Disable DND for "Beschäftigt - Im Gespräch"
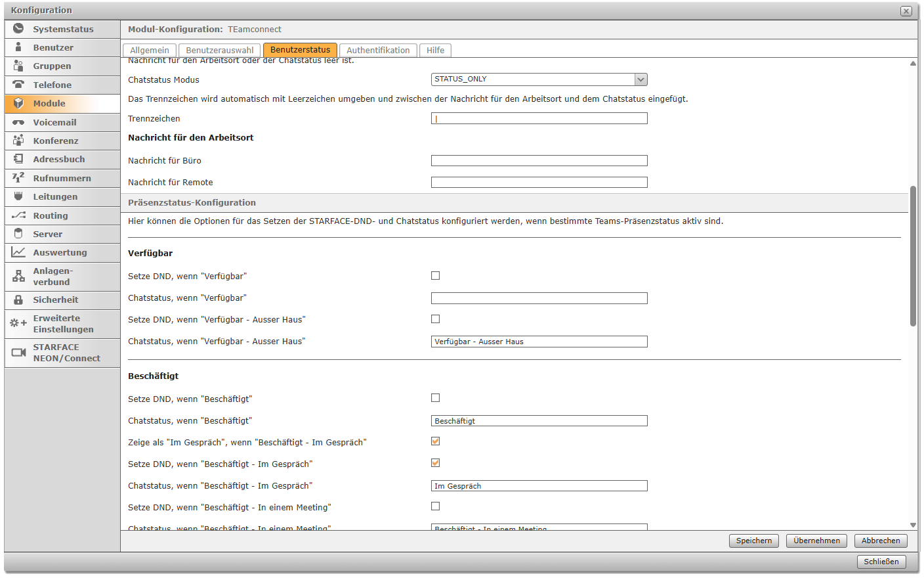924x578 pixels. point(435,463)
